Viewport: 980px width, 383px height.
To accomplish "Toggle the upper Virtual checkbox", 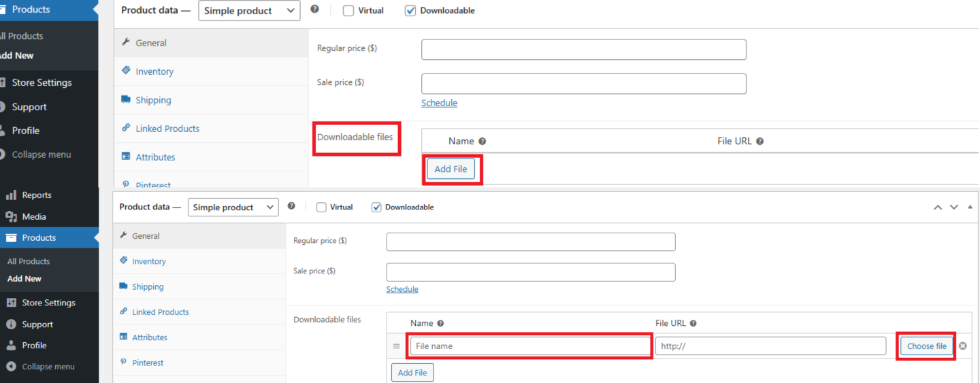I will click(348, 11).
